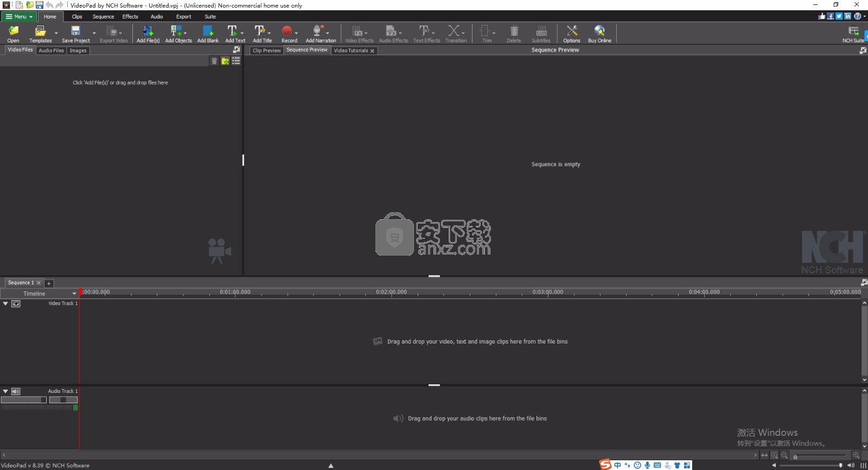The height and width of the screenshot is (470, 868).
Task: Click the bin trash icon in file panel
Action: [x=214, y=61]
